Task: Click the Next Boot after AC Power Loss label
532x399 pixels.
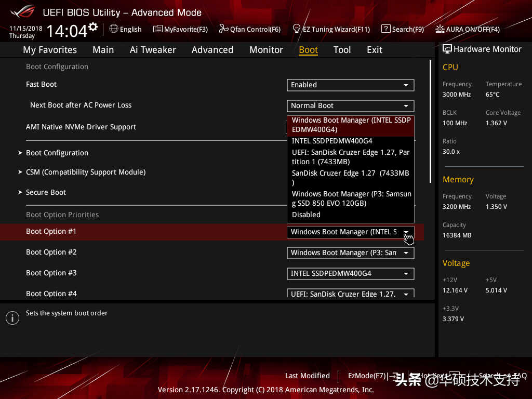Action: pos(81,105)
